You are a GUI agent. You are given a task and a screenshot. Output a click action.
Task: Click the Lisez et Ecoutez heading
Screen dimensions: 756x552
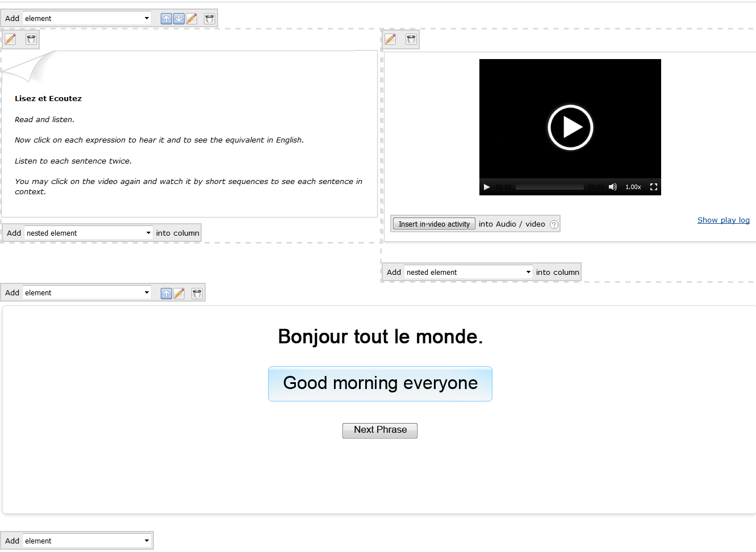[x=48, y=98]
